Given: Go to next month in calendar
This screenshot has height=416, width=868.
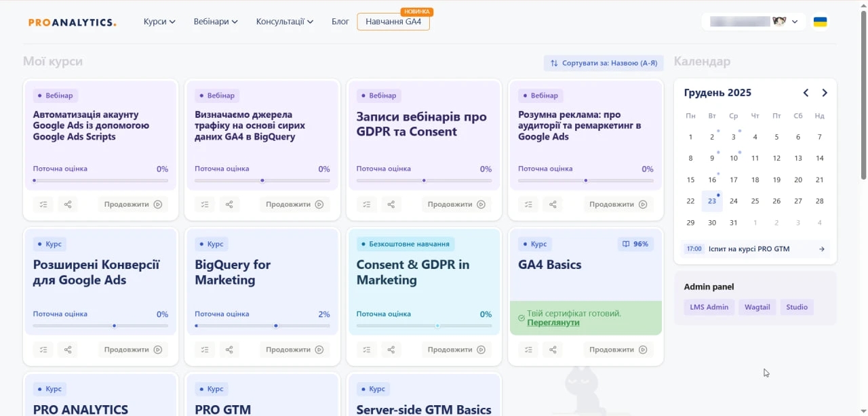Looking at the screenshot, I should point(825,93).
